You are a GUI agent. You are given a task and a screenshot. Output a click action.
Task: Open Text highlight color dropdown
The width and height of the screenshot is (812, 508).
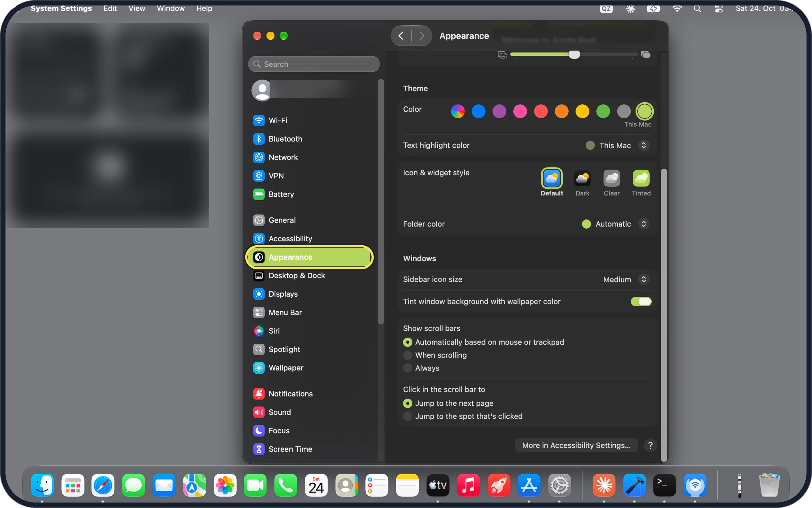[x=617, y=146]
